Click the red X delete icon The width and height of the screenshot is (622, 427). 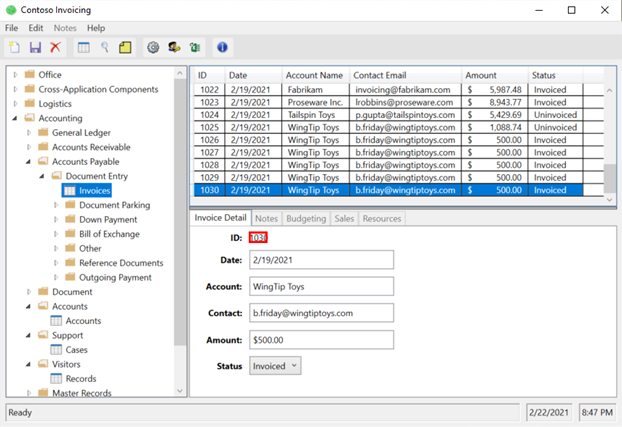tap(55, 47)
